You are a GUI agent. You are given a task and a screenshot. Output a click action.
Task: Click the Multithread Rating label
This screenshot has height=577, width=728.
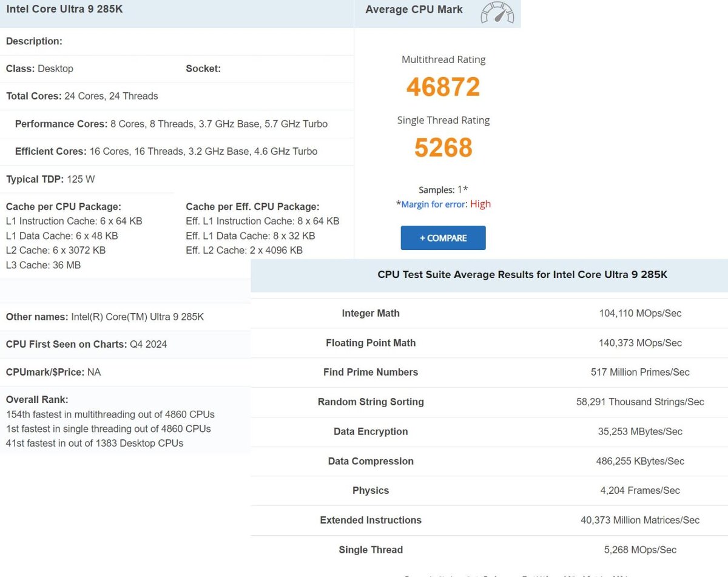coord(443,59)
